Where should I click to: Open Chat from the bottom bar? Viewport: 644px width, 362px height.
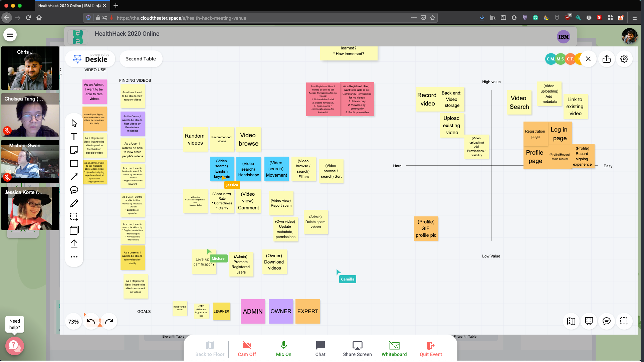pyautogui.click(x=320, y=349)
